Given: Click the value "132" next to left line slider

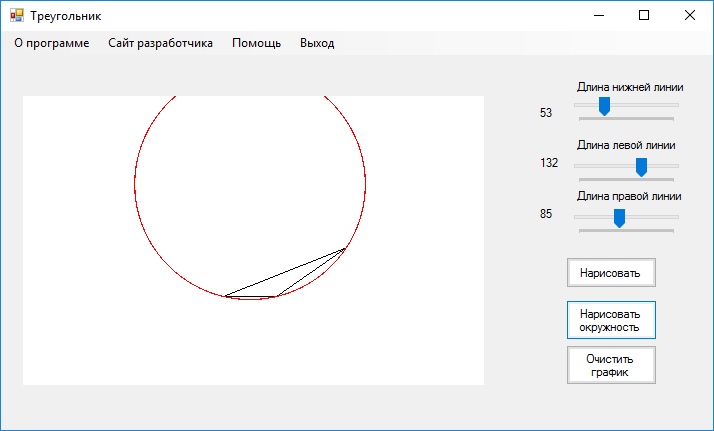Looking at the screenshot, I should pos(549,163).
